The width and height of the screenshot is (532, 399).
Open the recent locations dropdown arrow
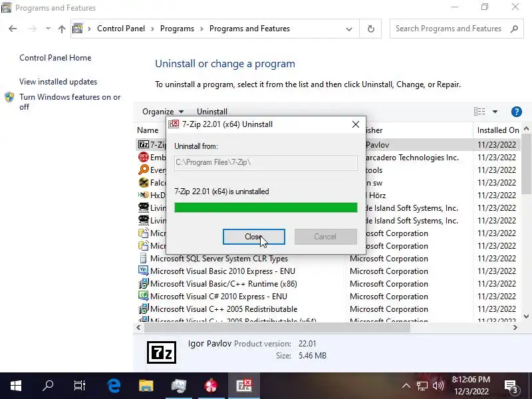(48, 29)
